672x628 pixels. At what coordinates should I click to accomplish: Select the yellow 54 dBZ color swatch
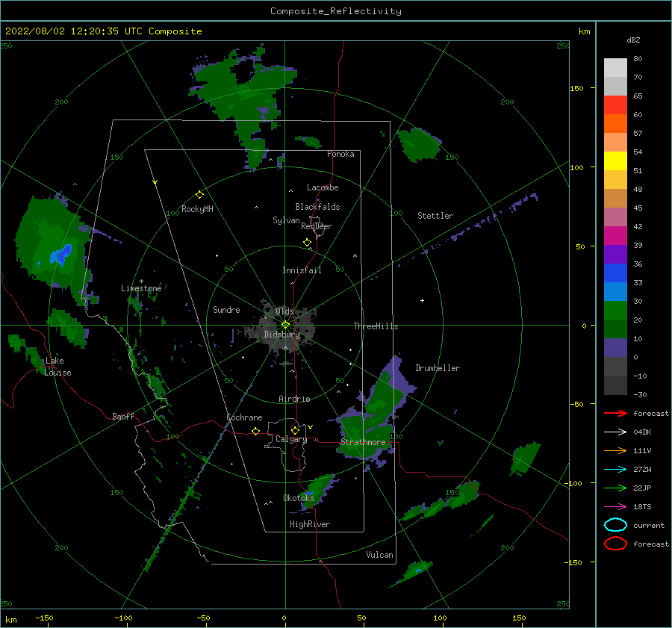(x=615, y=161)
